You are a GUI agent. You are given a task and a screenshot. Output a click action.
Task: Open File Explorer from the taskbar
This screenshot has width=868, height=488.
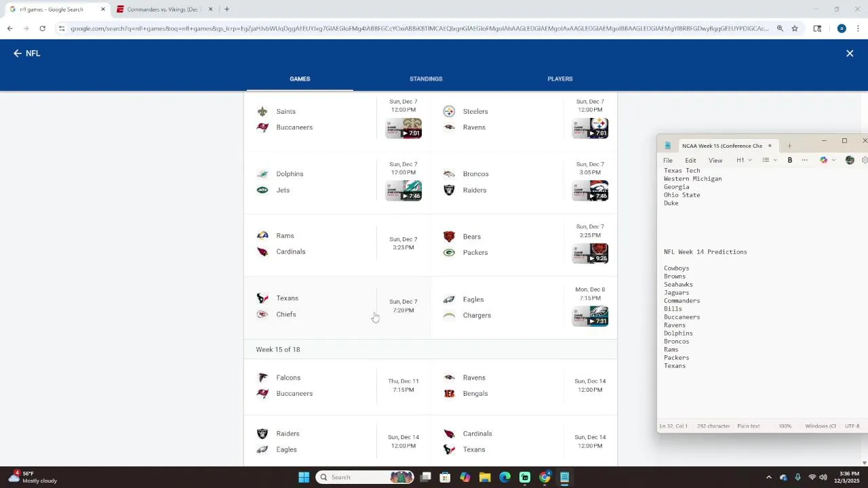tap(485, 477)
